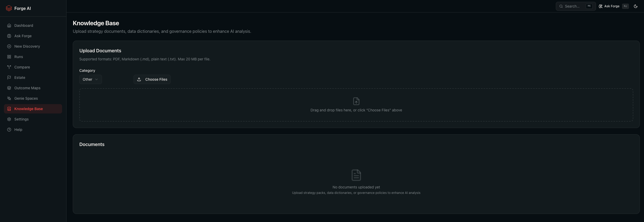The image size is (644, 222).
Task: Click the Category field label
Action: click(x=87, y=71)
